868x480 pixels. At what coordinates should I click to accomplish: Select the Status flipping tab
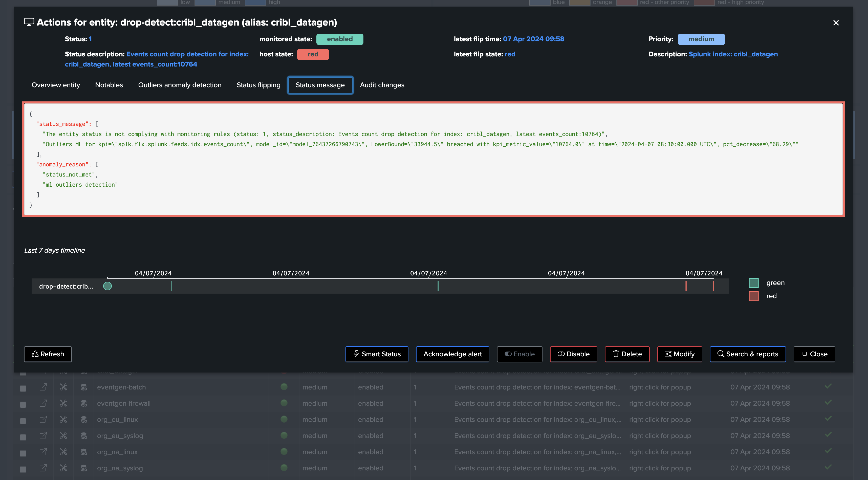(x=258, y=85)
